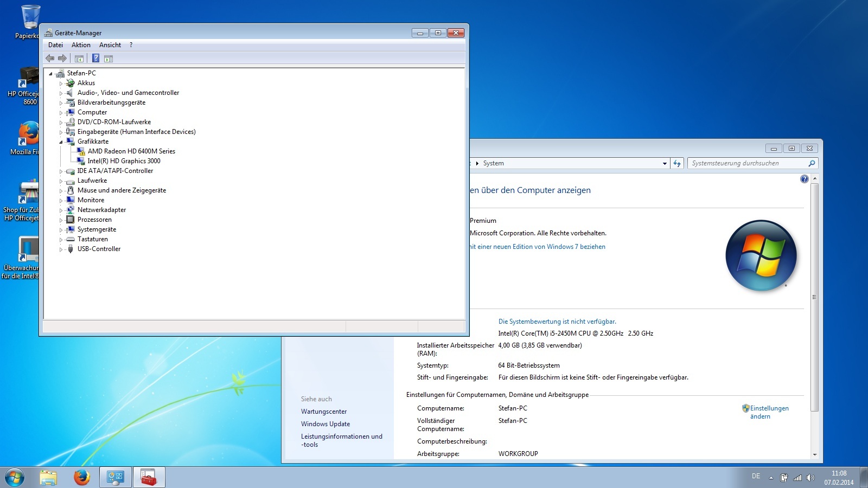This screenshot has width=868, height=488.
Task: Click the show/hide console tree toolbar icon
Action: point(79,59)
